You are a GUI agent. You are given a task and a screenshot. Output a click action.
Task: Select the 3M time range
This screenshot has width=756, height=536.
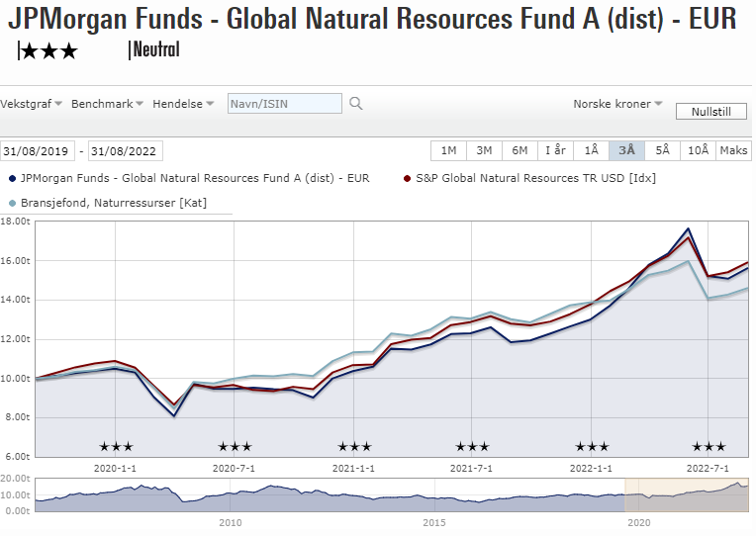coord(484,150)
